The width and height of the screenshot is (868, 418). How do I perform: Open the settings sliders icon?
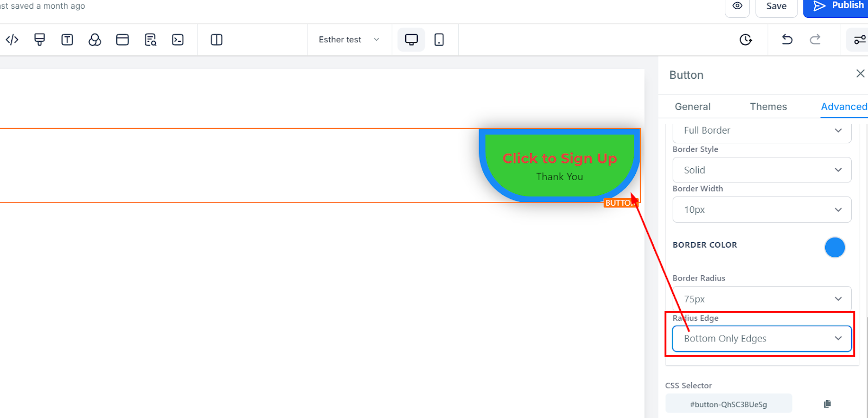point(860,40)
